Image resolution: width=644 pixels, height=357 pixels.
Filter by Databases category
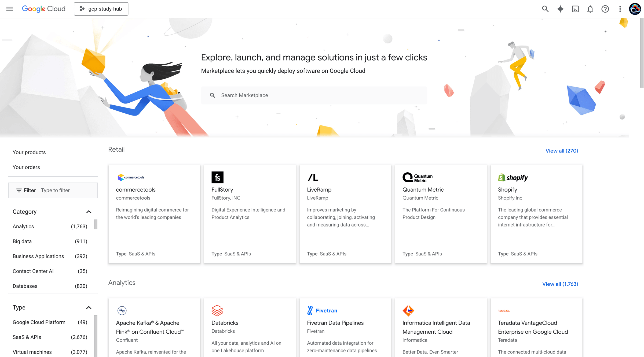pyautogui.click(x=50, y=286)
